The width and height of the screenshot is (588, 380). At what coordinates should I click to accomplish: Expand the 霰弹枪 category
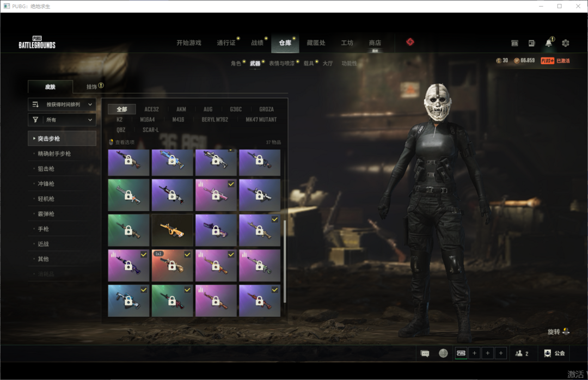62,213
